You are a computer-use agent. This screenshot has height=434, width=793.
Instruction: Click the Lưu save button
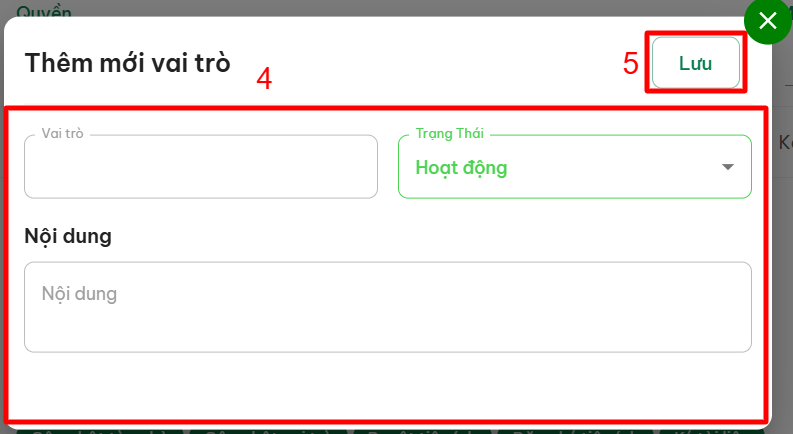(x=695, y=64)
